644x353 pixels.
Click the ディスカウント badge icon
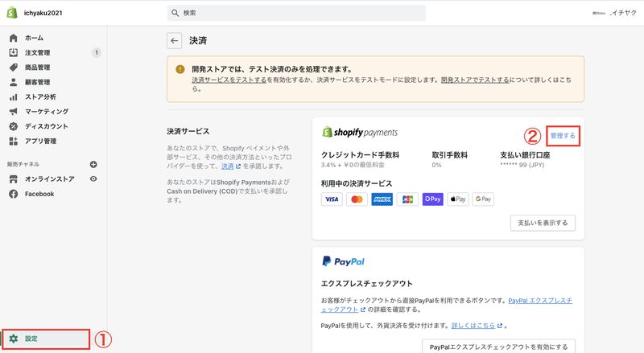tap(13, 126)
